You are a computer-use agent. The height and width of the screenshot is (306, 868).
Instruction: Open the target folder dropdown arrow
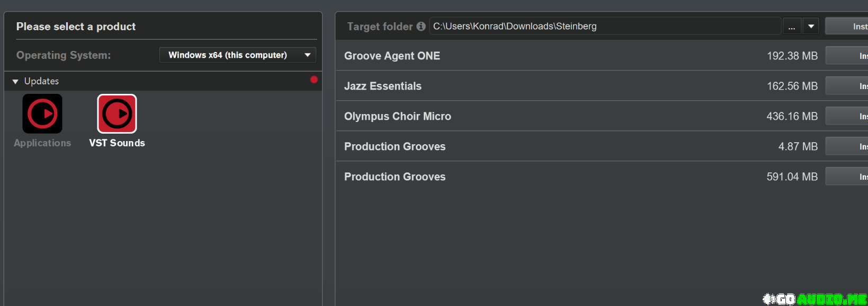[x=811, y=26]
